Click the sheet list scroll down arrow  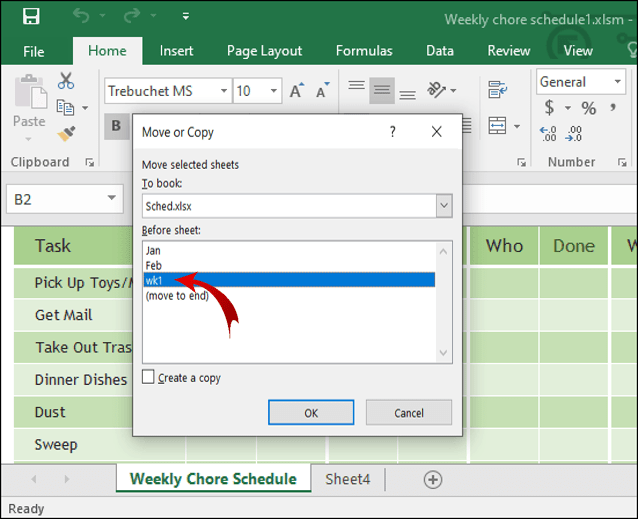[444, 353]
